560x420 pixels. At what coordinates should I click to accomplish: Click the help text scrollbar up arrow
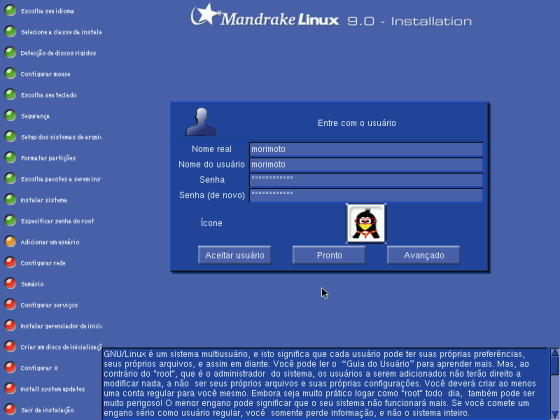point(555,352)
